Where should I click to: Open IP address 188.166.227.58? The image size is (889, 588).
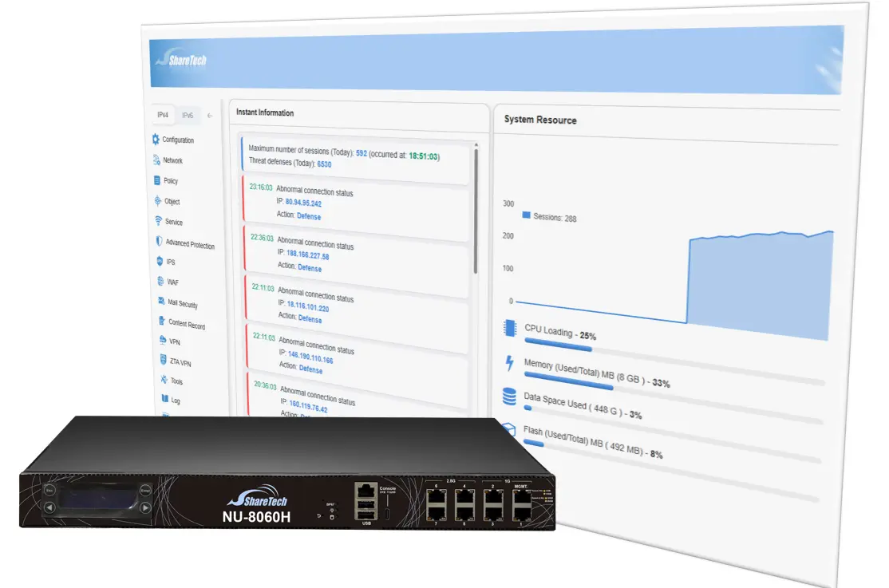[x=308, y=255]
